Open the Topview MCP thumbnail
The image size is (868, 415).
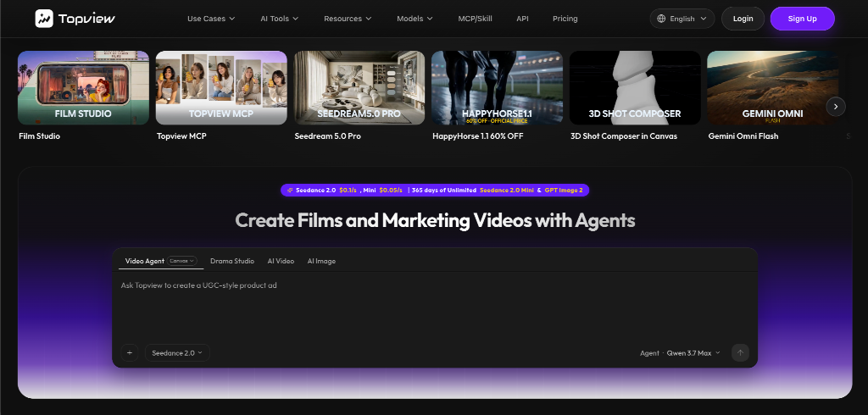click(x=221, y=88)
